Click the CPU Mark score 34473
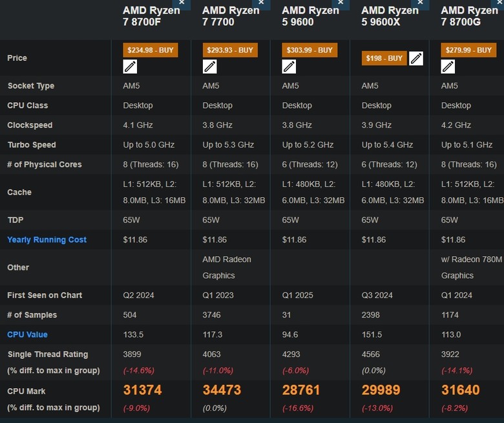Viewport: 504px width, 423px height. pyautogui.click(x=222, y=390)
